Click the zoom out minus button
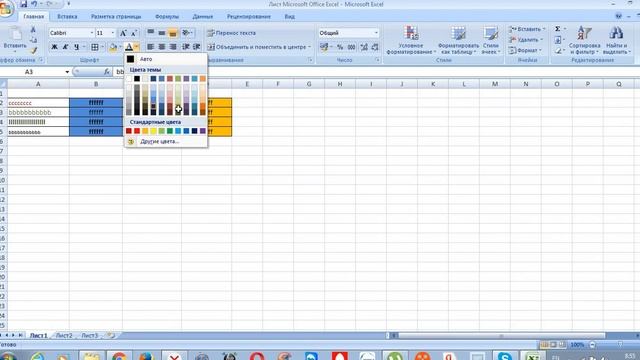The image size is (640, 360). tap(592, 345)
